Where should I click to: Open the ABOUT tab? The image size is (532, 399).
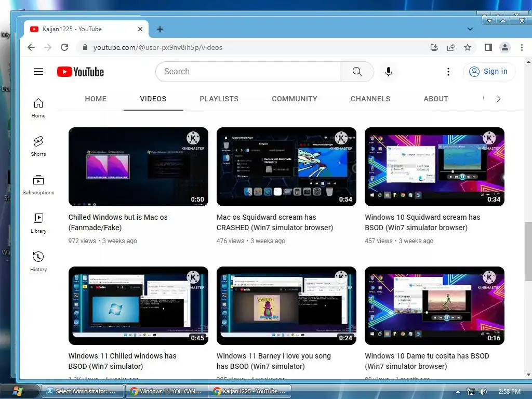[x=436, y=99]
